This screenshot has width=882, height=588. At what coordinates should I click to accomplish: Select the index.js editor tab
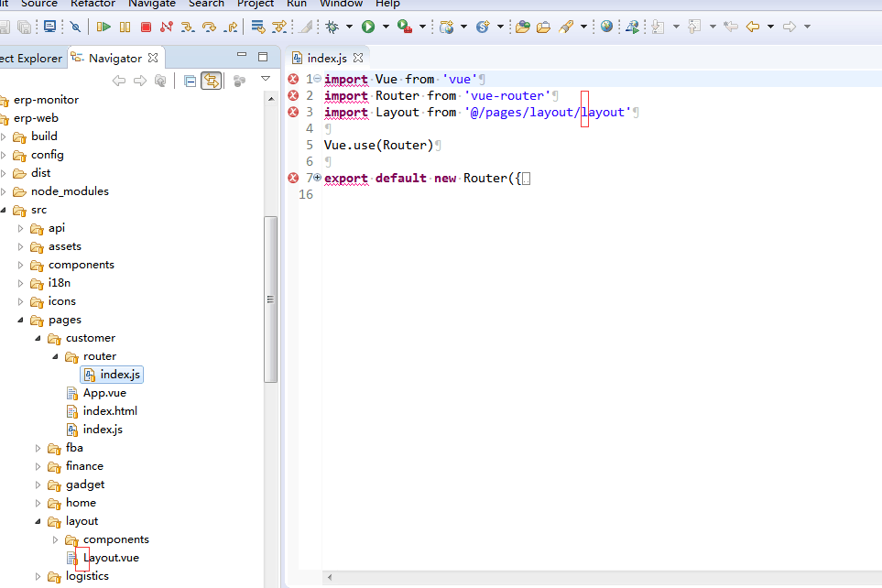click(x=327, y=58)
